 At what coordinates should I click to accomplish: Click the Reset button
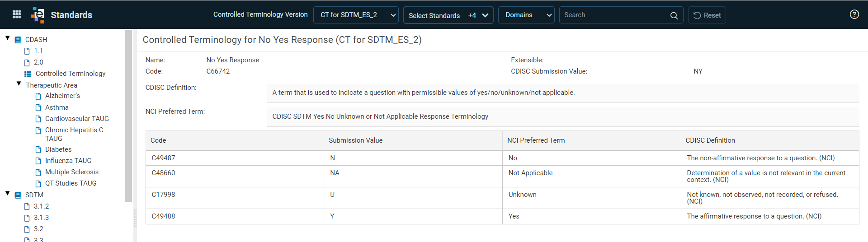point(707,15)
